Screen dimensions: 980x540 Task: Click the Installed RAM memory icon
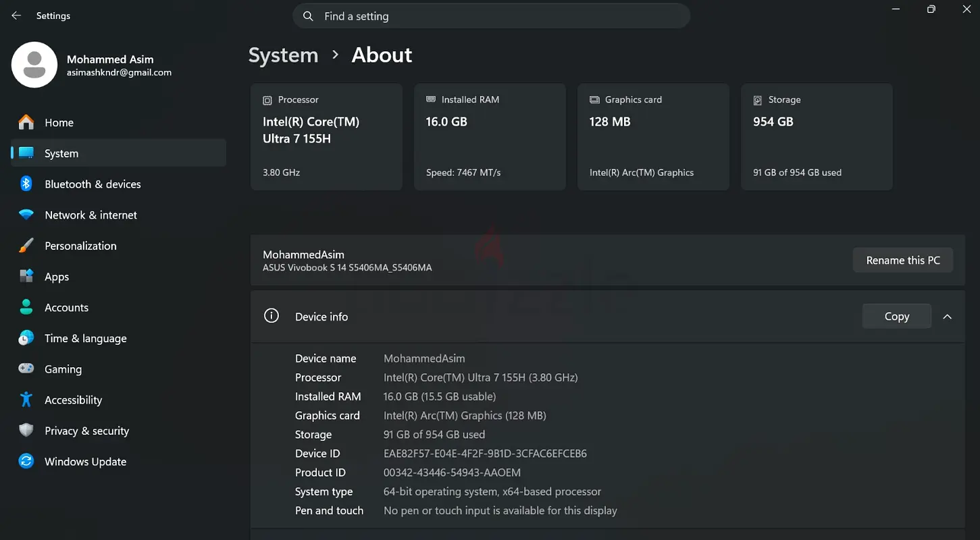[x=431, y=99]
